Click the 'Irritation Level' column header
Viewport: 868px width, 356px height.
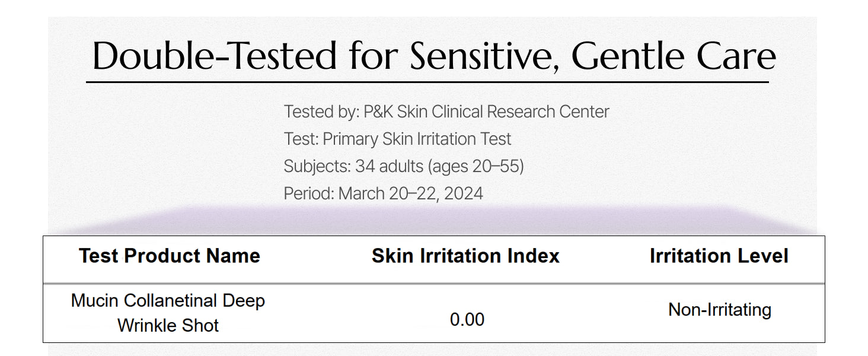coord(719,256)
